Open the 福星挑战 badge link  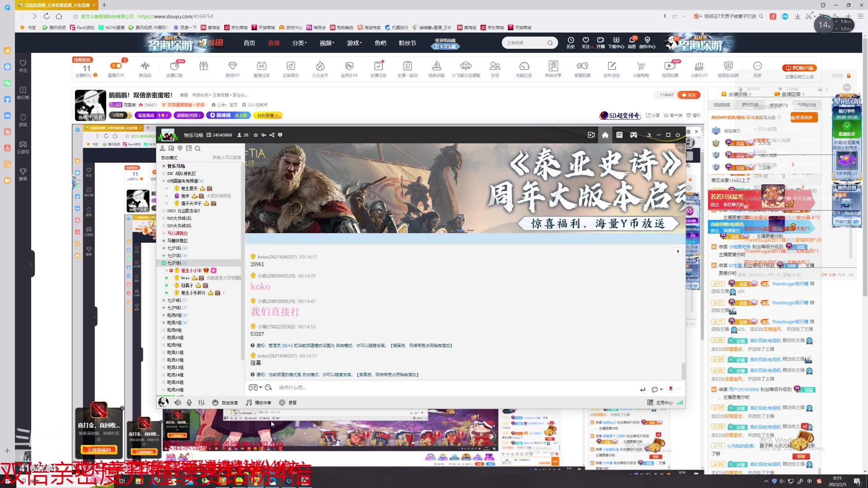pyautogui.click(x=152, y=115)
